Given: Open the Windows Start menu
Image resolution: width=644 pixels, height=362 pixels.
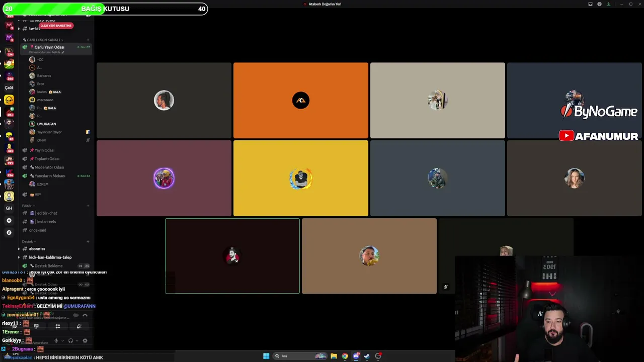Looking at the screenshot, I should pos(266,356).
